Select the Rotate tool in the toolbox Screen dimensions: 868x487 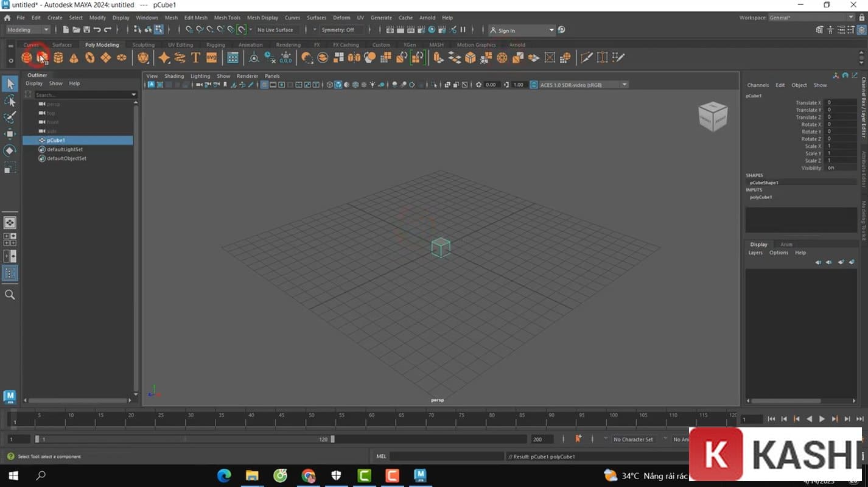point(10,150)
